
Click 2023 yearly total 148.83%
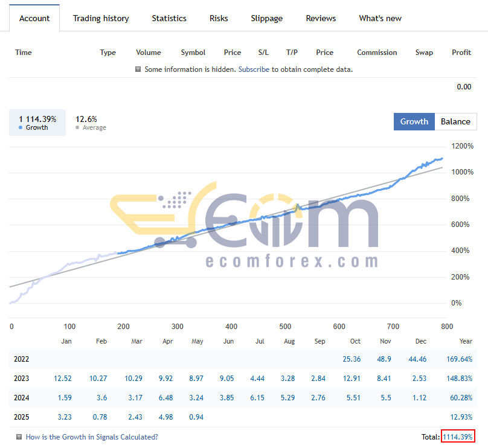click(459, 379)
